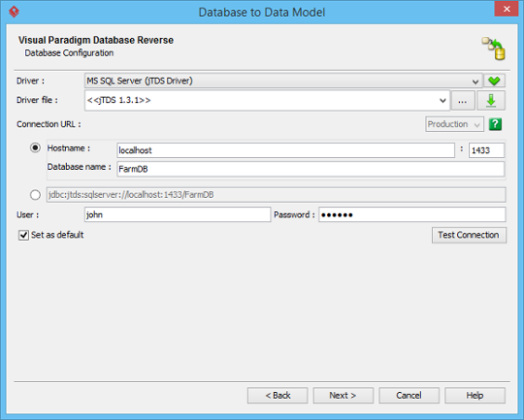The width and height of the screenshot is (524, 420).
Task: Click the Visual Paradigm logo in title bar
Action: coord(14,12)
